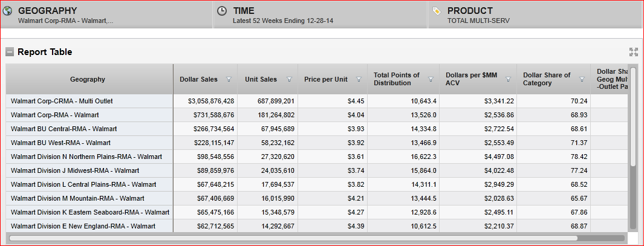Open the Time selector tab
The width and height of the screenshot is (644, 246).
coord(320,15)
